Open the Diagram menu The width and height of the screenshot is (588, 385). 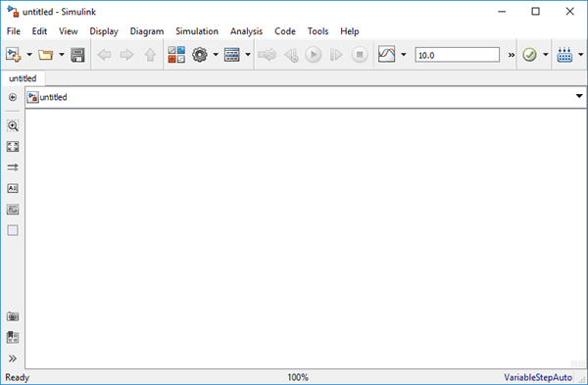tap(147, 31)
